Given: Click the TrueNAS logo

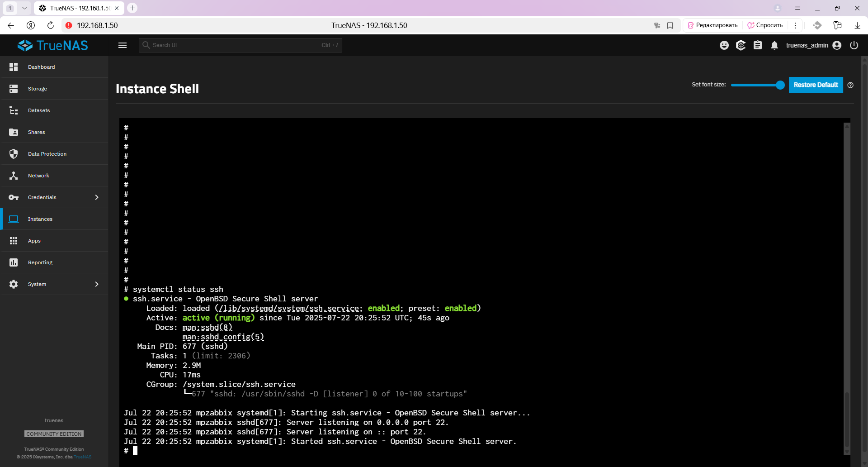Looking at the screenshot, I should pyautogui.click(x=53, y=45).
